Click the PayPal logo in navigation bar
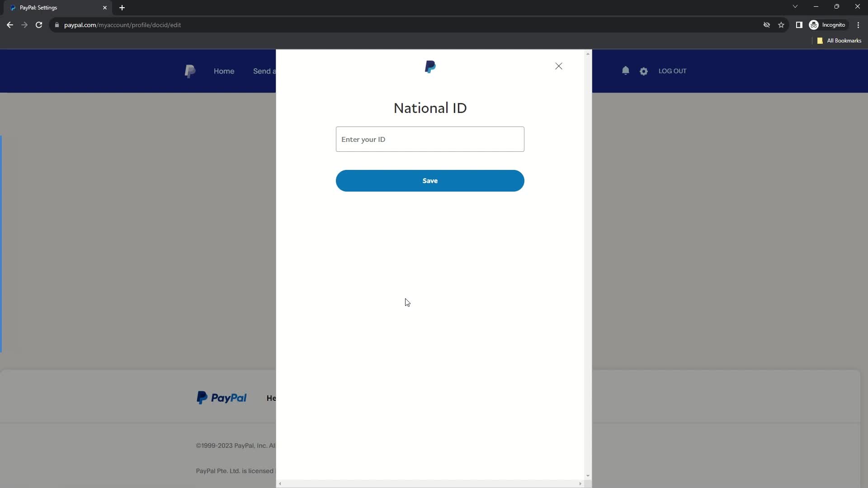The image size is (868, 488). click(190, 71)
